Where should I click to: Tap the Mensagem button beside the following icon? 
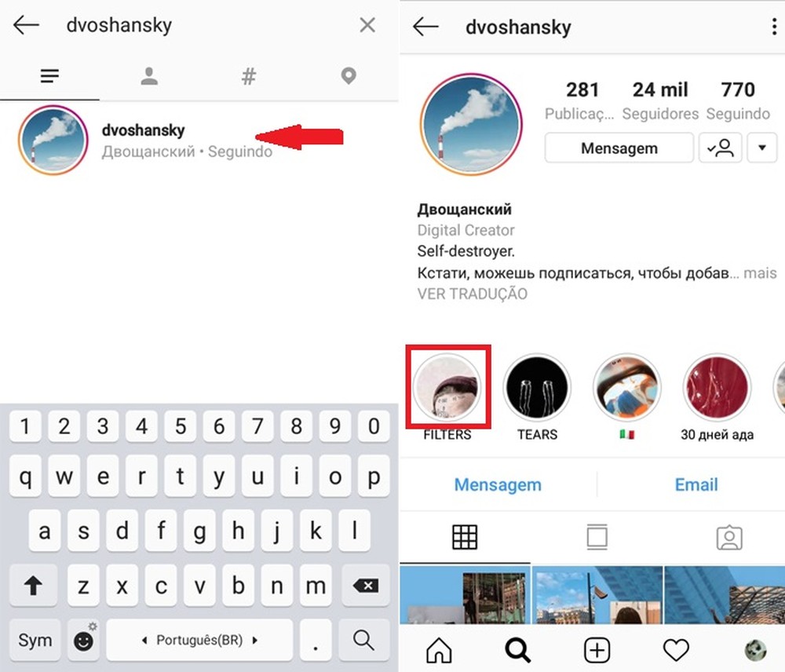coord(619,148)
